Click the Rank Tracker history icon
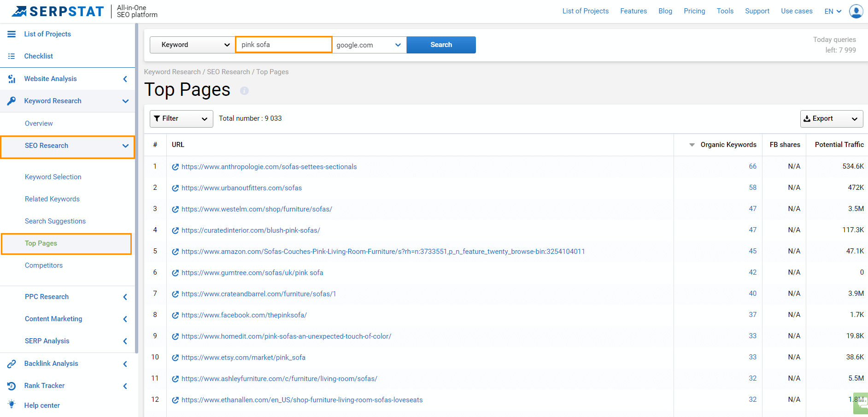 [12, 386]
